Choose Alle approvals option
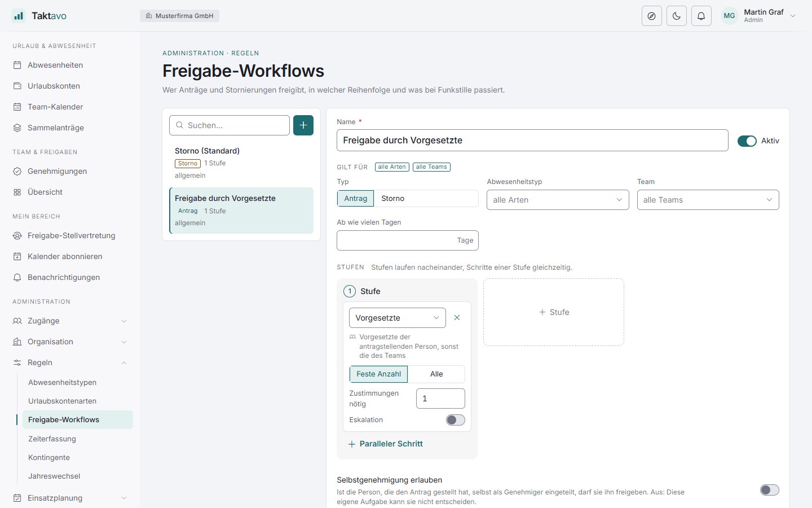812x508 pixels. coord(436,374)
